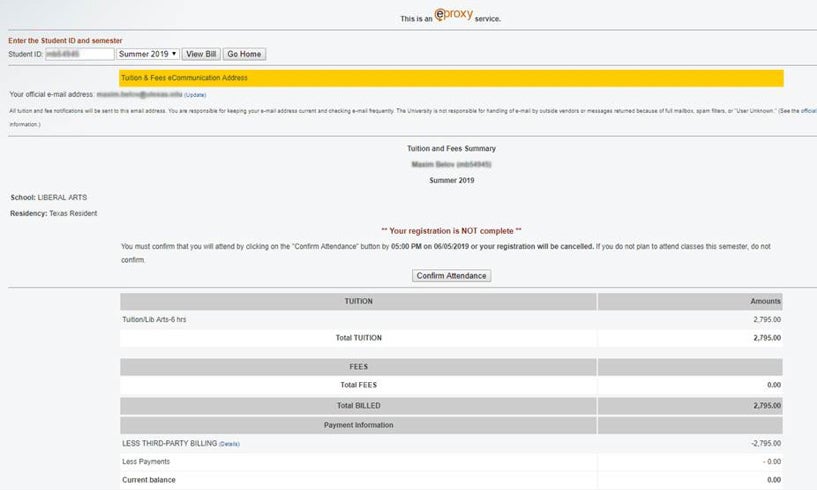Click the View Bill button

click(x=201, y=54)
